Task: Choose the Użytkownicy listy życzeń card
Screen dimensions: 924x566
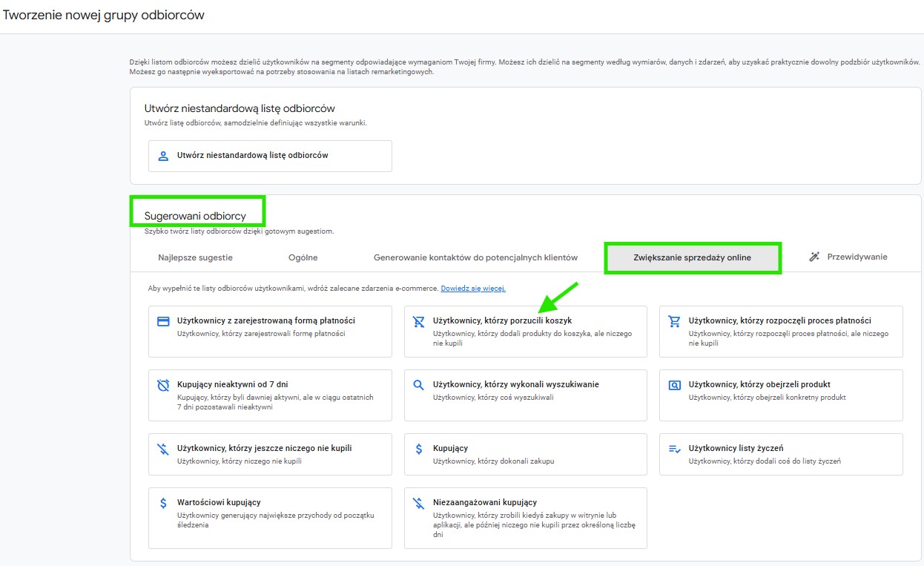Action: [781, 454]
